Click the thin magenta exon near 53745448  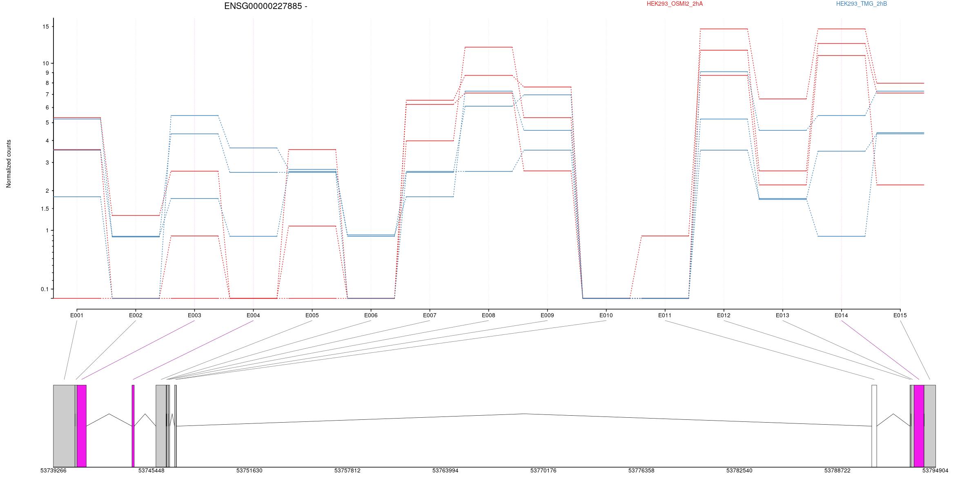click(x=133, y=426)
